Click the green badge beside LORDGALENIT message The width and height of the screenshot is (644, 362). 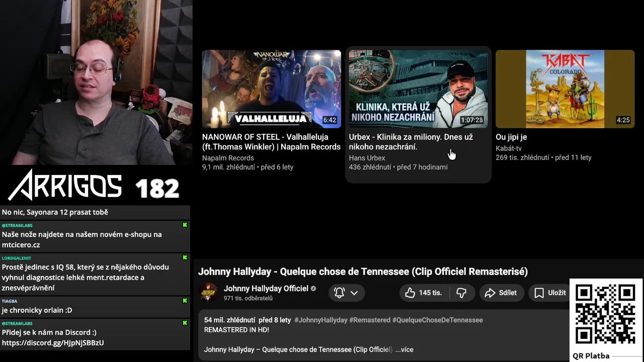click(x=185, y=258)
